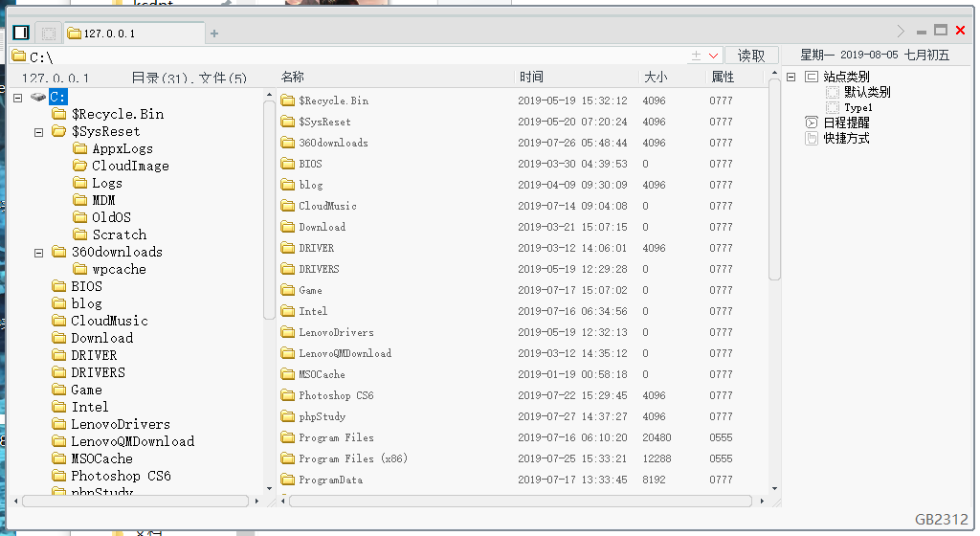980x536 pixels.
Task: Click the CloudMusic folder icon in file list
Action: 287,206
